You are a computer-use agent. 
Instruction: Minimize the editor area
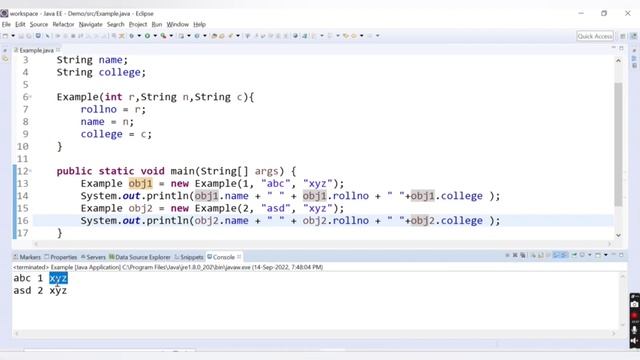[613, 48]
